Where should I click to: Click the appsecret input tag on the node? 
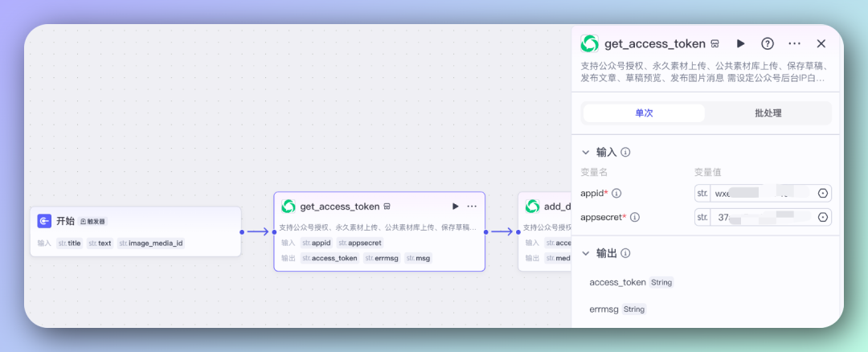(x=360, y=243)
